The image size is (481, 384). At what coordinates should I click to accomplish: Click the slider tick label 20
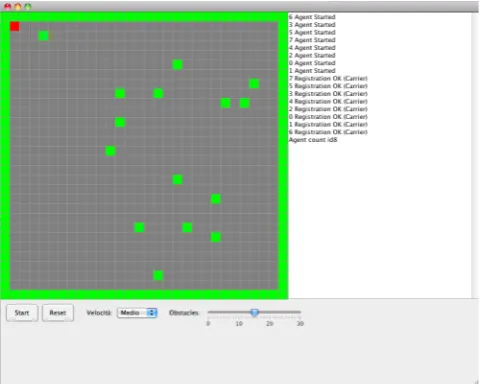click(270, 324)
